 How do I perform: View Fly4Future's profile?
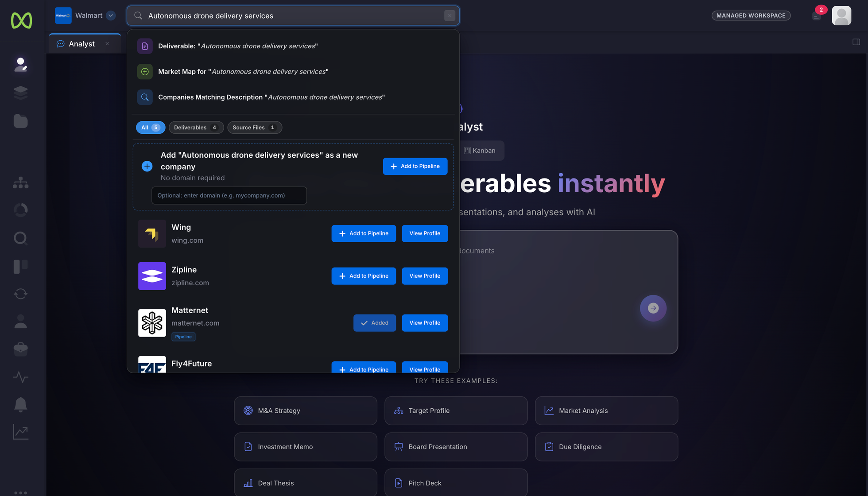(x=425, y=368)
